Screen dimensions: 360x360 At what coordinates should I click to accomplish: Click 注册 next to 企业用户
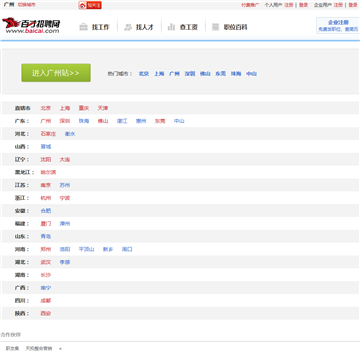338,5
